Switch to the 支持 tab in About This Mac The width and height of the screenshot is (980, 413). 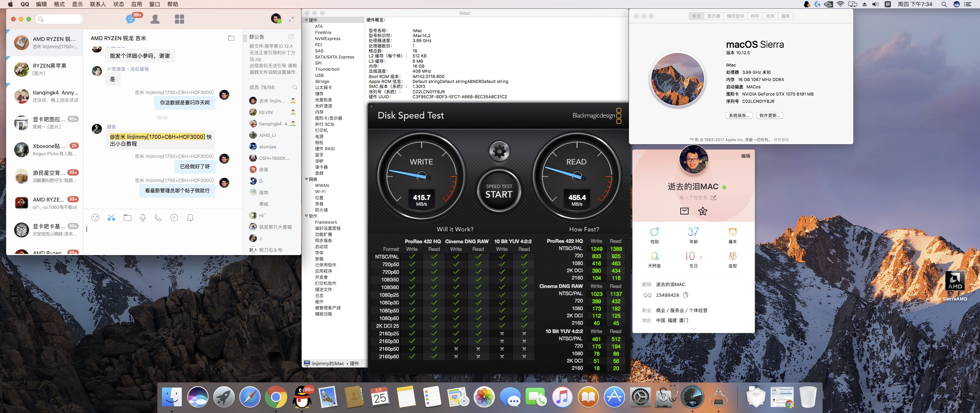(x=770, y=16)
